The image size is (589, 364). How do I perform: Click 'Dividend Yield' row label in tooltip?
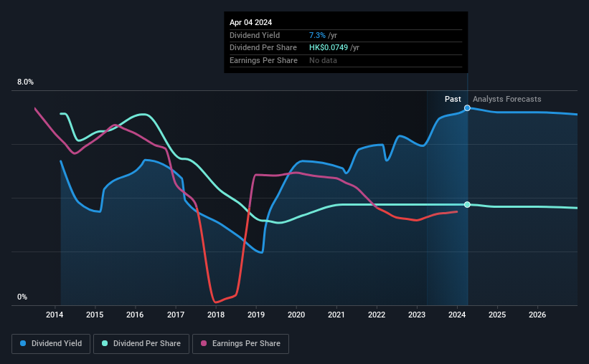[255, 35]
